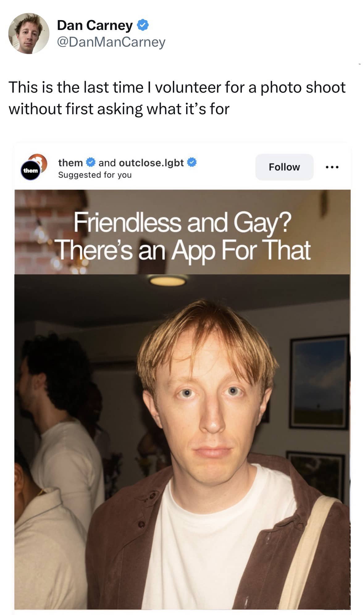Open the black them logo avatar
The height and width of the screenshot is (615, 364).
pyautogui.click(x=31, y=170)
